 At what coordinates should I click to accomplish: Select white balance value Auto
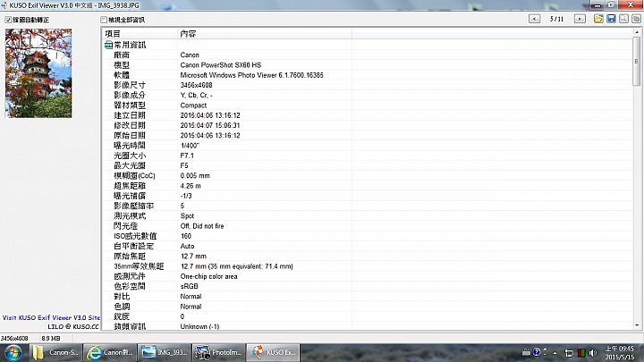[187, 247]
